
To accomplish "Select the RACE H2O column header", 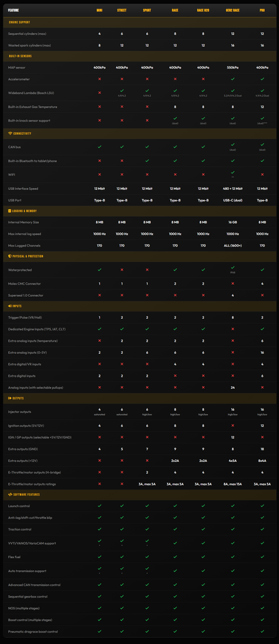I will (203, 10).
